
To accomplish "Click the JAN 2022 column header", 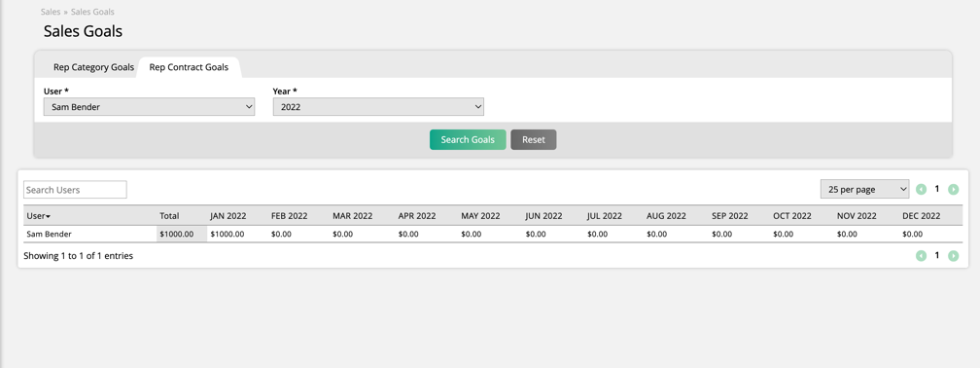I will coord(228,216).
